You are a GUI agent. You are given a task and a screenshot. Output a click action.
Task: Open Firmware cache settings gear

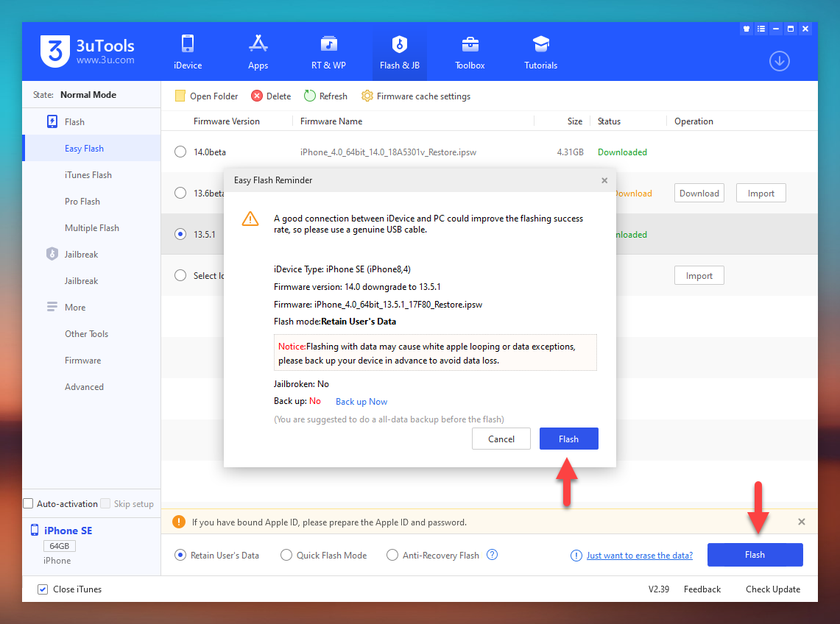367,96
